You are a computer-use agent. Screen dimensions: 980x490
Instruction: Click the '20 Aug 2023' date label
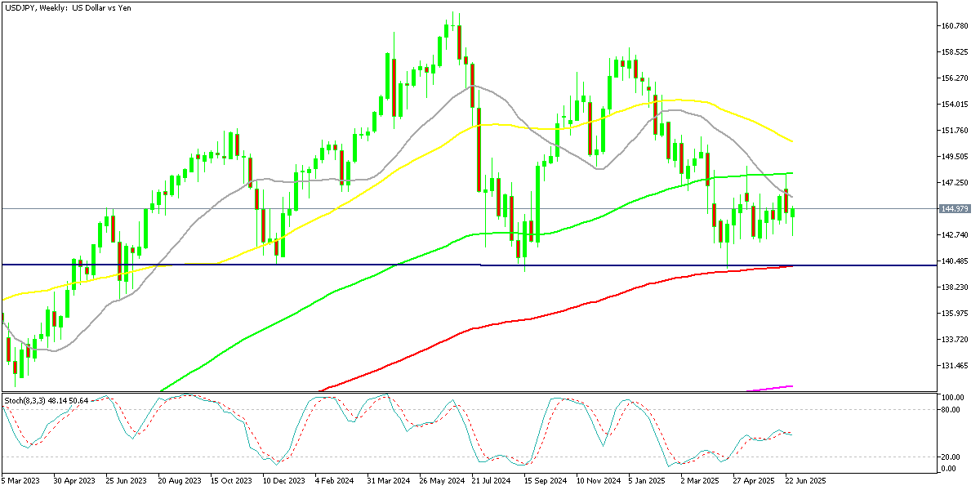[180, 482]
